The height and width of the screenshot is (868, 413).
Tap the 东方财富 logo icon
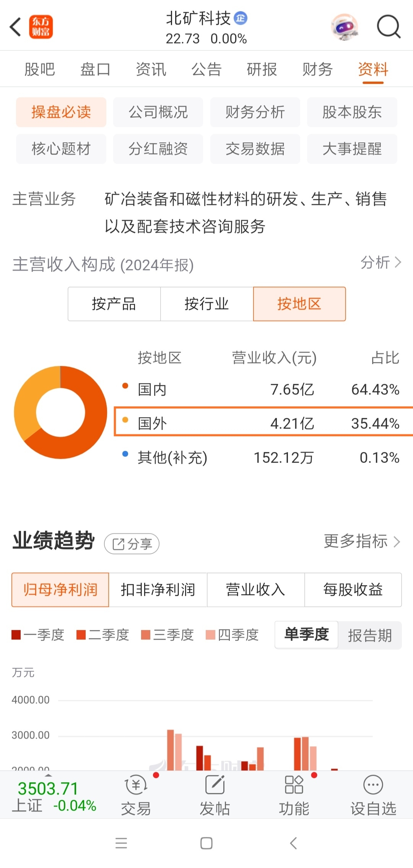tap(41, 27)
